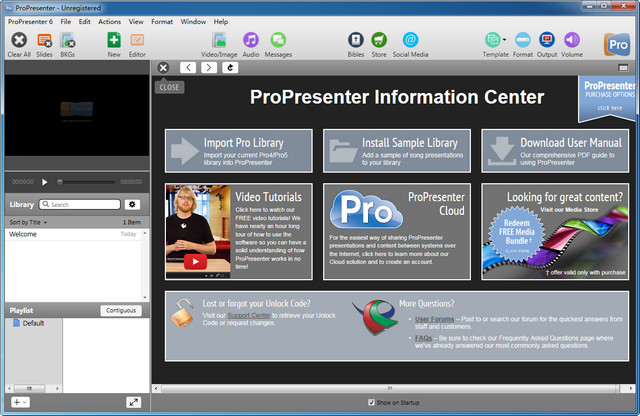Create a new document with New icon
The image size is (640, 416).
point(114,40)
